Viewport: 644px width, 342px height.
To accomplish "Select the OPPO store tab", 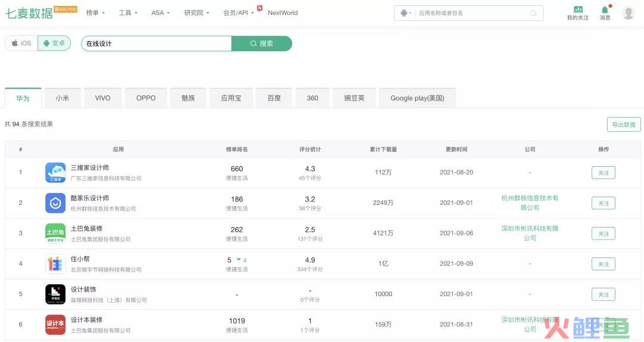I will click(x=146, y=98).
